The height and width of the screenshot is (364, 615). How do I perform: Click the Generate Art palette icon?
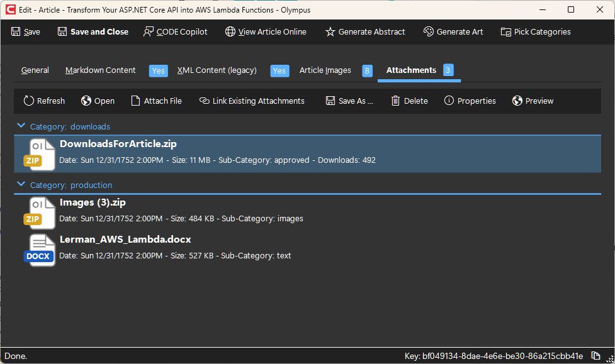[428, 31]
